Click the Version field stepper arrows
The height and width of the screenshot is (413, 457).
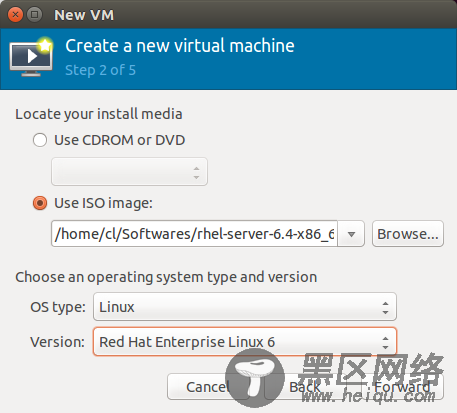[385, 342]
